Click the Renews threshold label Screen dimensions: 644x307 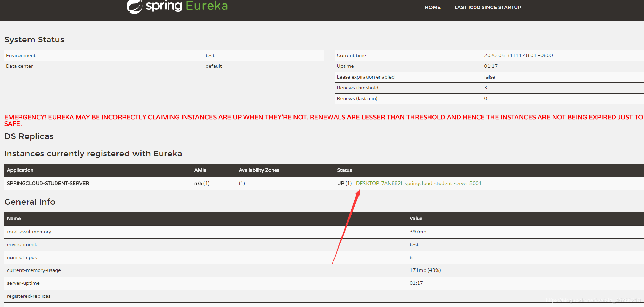pos(357,88)
